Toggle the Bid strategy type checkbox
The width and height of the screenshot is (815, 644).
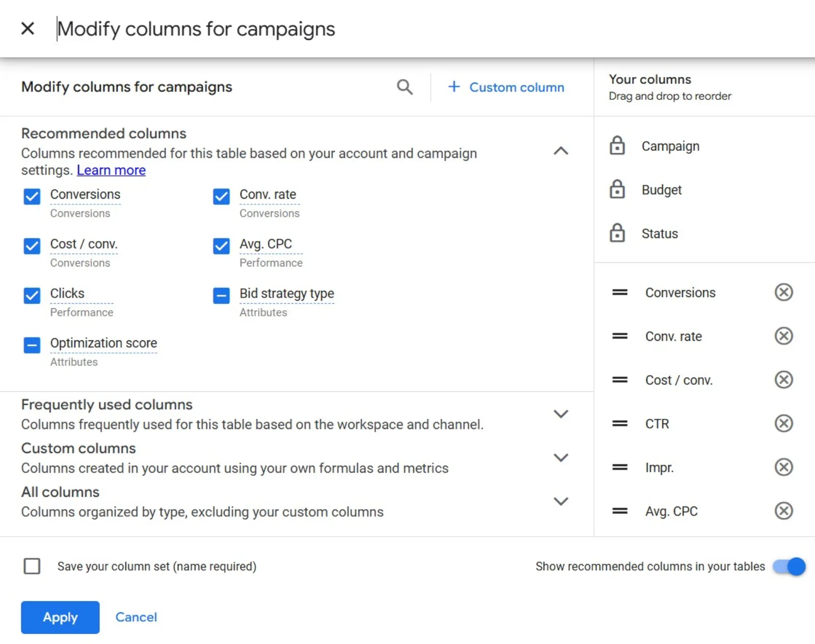click(222, 296)
